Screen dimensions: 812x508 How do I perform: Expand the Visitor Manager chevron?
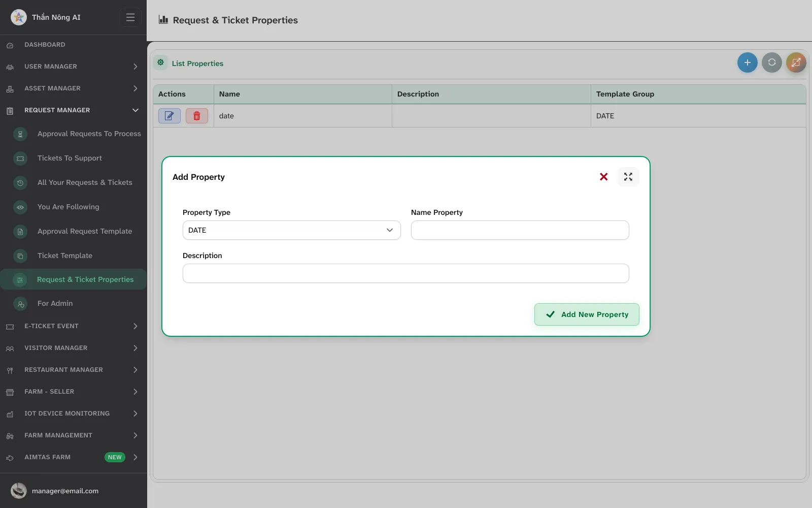point(136,348)
